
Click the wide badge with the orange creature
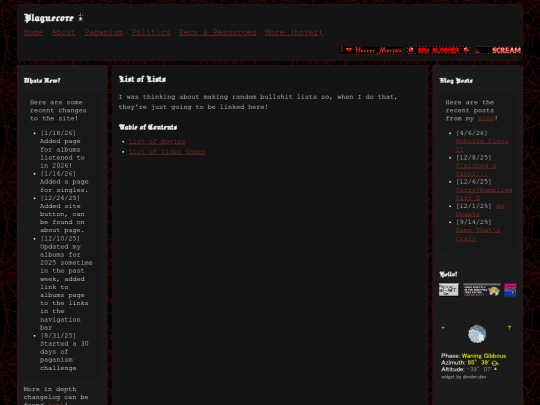tap(482, 290)
